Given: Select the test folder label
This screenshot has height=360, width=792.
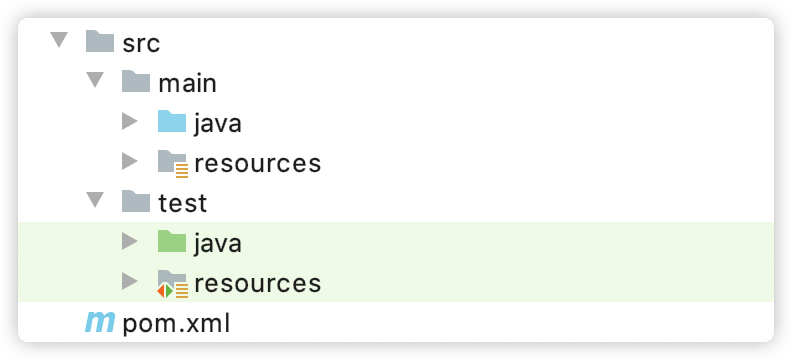Looking at the screenshot, I should click(183, 203).
